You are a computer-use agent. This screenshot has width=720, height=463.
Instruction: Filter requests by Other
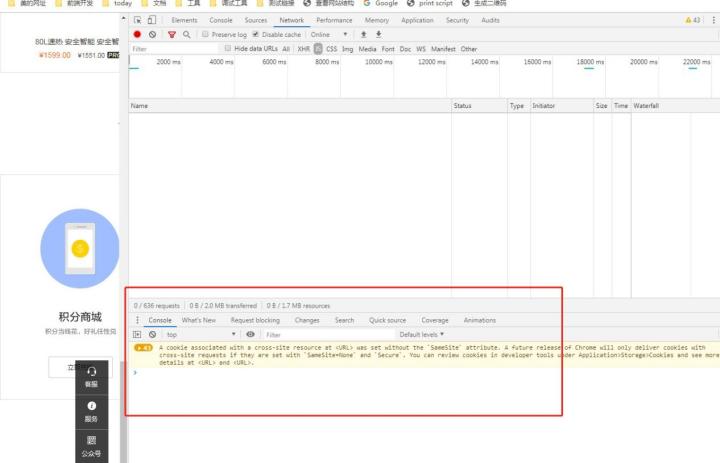[x=469, y=49]
